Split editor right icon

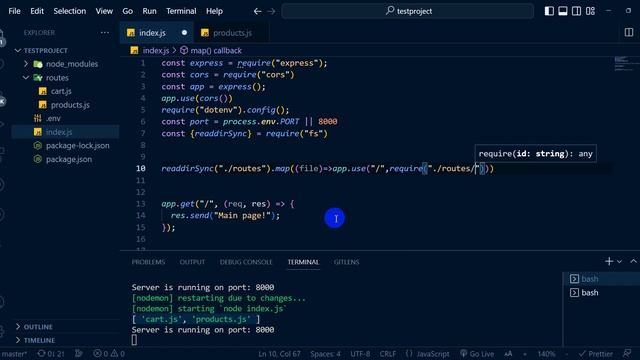tap(629, 33)
